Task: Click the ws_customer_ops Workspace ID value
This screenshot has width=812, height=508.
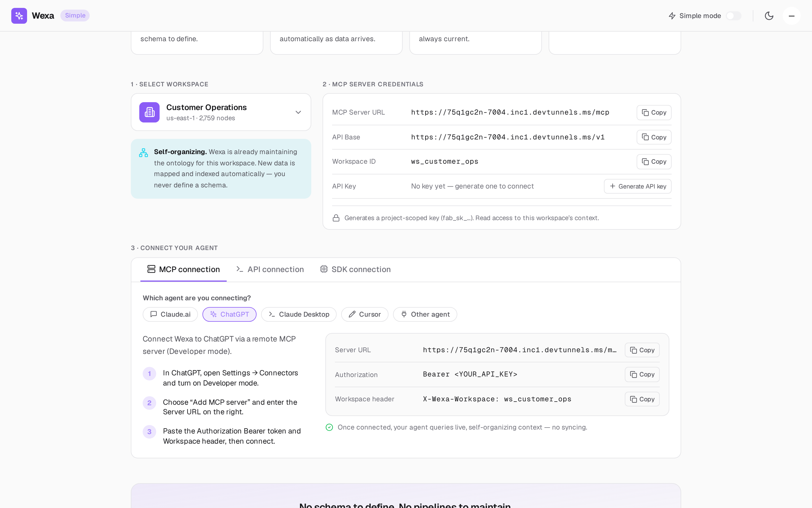Action: coord(445,162)
